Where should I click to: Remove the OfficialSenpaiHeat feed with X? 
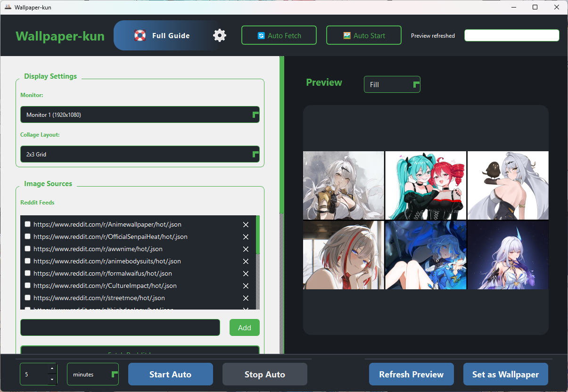[x=246, y=237]
